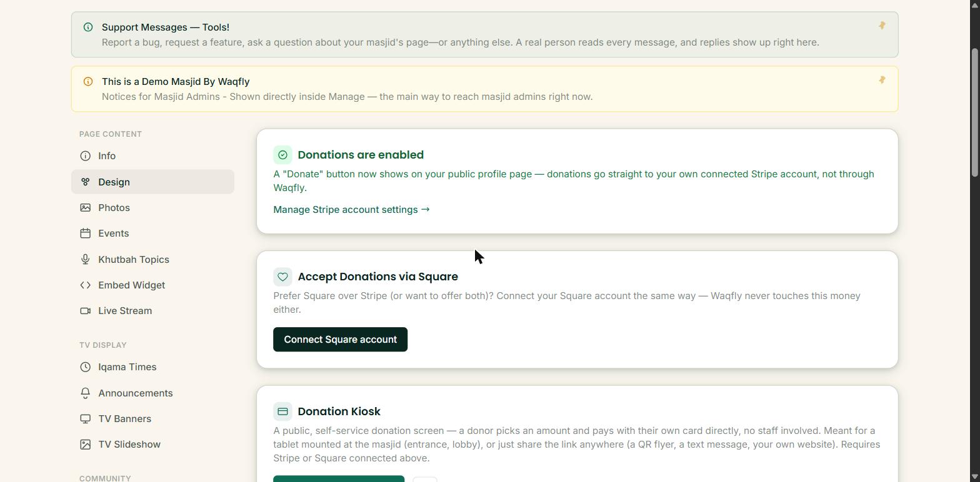Viewport: 980px width, 482px height.
Task: Click the heart icon beside Accept Donations via Square
Action: (282, 276)
